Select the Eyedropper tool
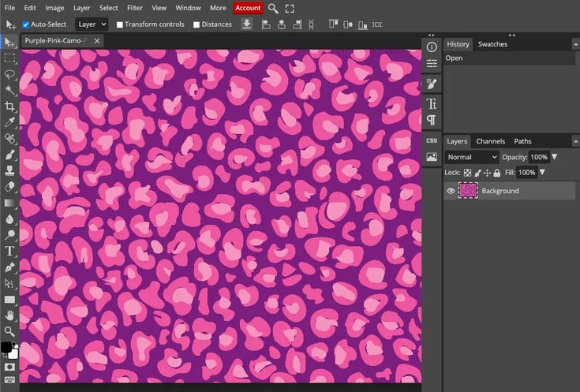 click(x=9, y=122)
